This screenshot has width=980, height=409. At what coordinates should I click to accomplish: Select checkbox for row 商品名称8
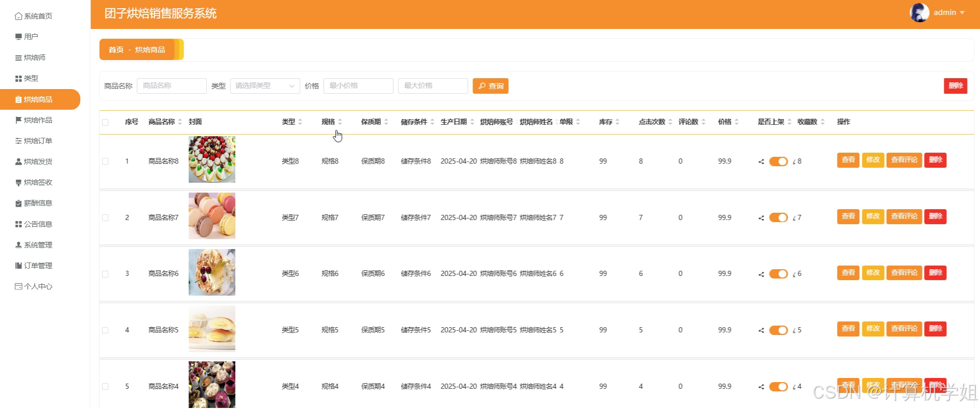tap(105, 162)
